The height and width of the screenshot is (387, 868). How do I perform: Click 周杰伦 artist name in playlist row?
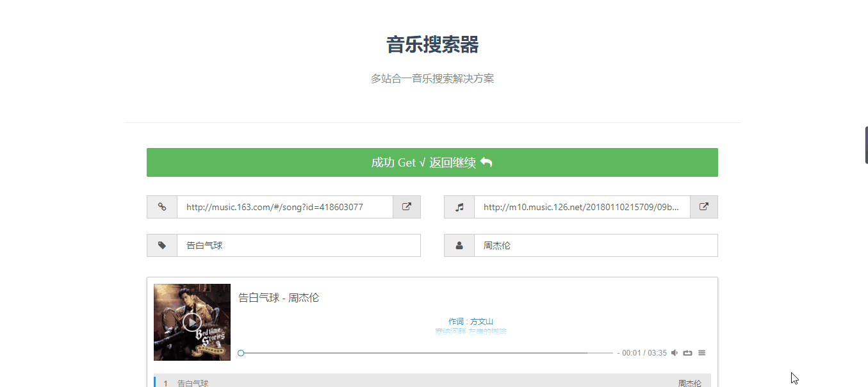[690, 383]
